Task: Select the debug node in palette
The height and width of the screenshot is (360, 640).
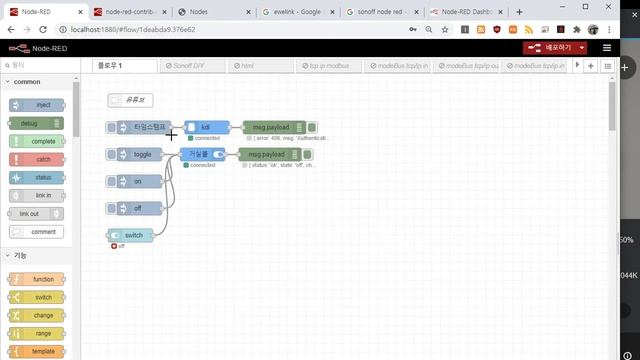Action: (x=37, y=123)
